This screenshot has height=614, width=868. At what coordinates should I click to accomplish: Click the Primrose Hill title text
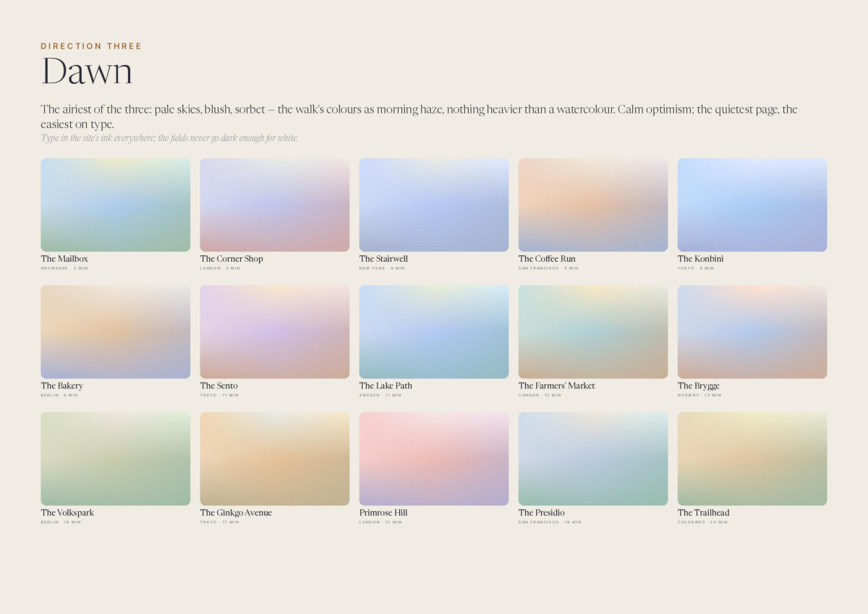tap(383, 513)
